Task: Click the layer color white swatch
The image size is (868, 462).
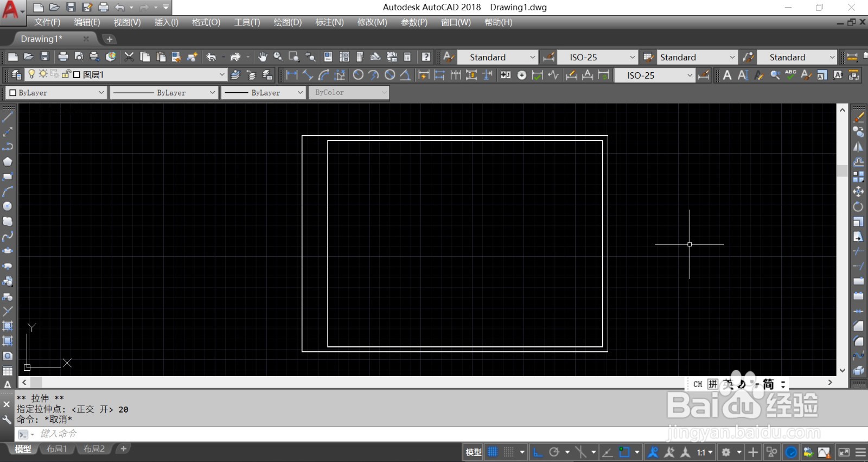Action: pos(76,74)
